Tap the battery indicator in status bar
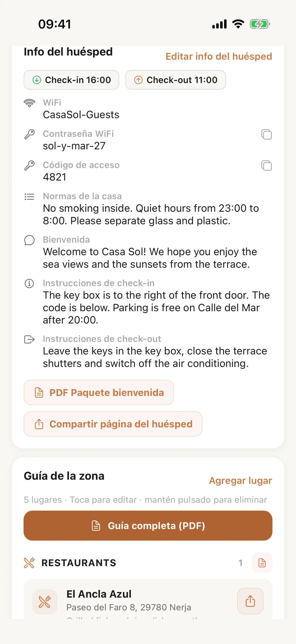The image size is (296, 644). 260,24
